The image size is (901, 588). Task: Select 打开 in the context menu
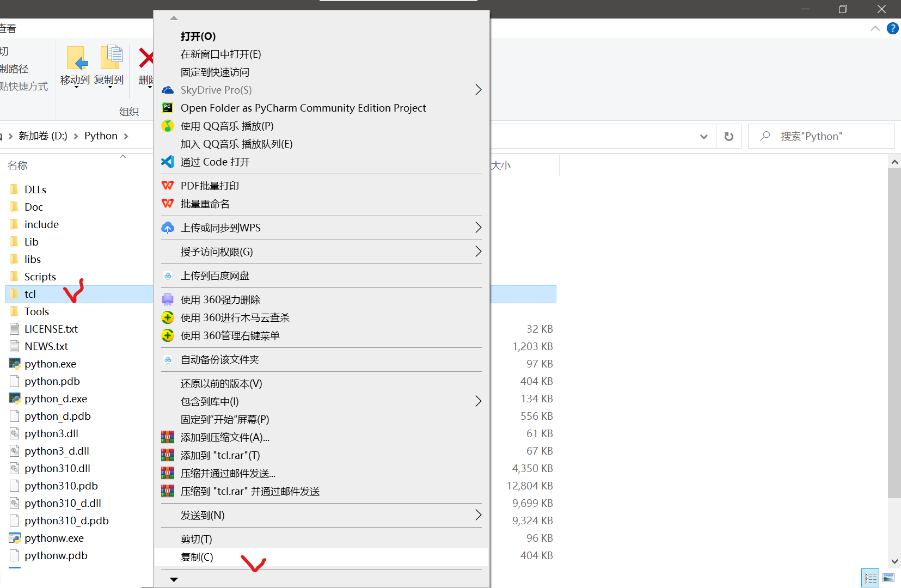(x=198, y=36)
